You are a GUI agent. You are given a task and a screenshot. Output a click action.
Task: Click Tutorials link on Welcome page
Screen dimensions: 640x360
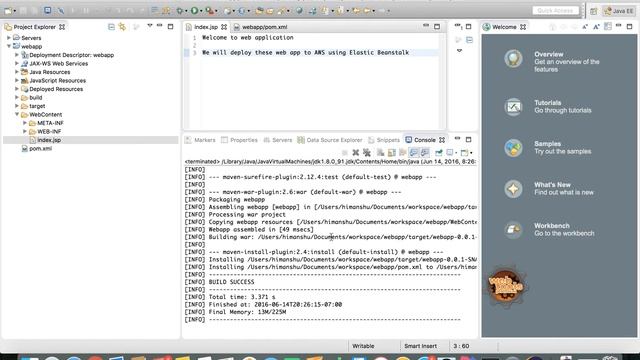pos(547,103)
